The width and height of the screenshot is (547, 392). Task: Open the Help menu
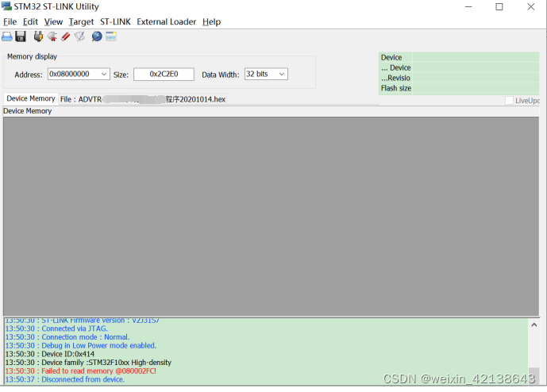(x=211, y=22)
